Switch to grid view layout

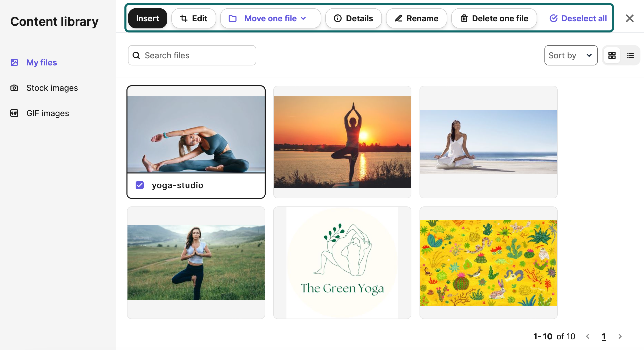(612, 55)
